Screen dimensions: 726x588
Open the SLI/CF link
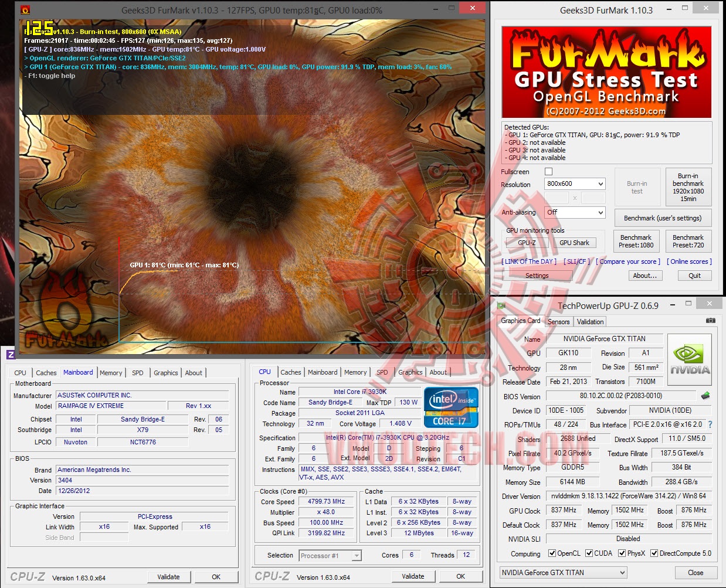tap(576, 261)
